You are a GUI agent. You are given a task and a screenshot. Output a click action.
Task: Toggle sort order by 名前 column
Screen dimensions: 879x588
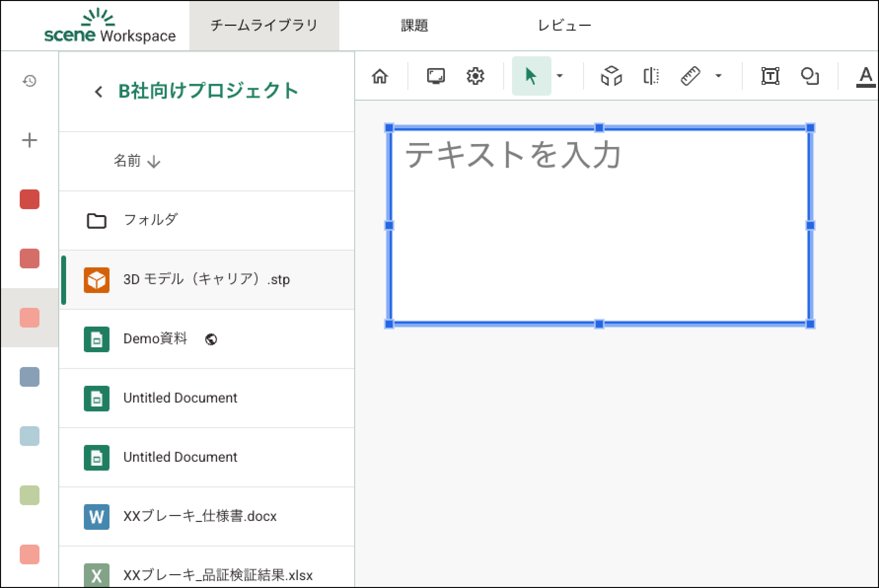pos(137,161)
